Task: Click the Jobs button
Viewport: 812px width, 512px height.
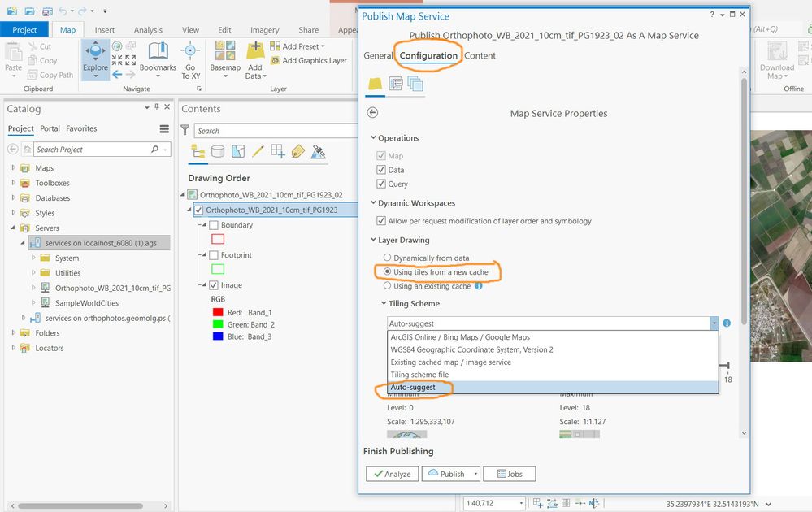Action: pyautogui.click(x=509, y=474)
